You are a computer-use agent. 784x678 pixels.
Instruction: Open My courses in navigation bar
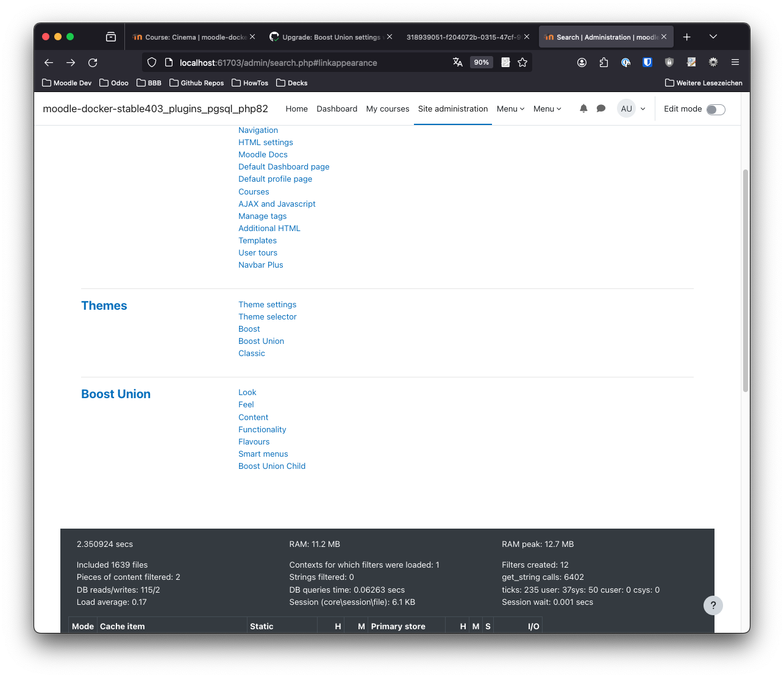coord(388,109)
